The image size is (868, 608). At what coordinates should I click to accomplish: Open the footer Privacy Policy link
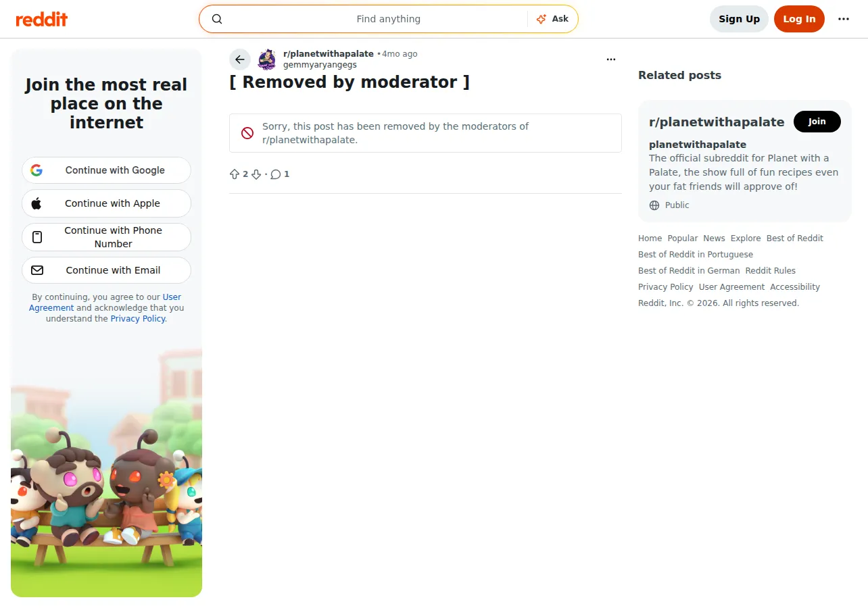(x=666, y=287)
